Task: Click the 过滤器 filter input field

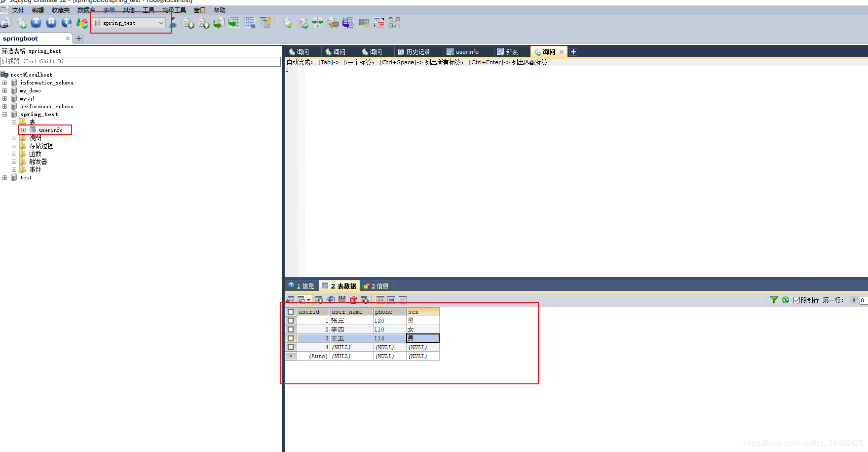Action: (x=141, y=61)
